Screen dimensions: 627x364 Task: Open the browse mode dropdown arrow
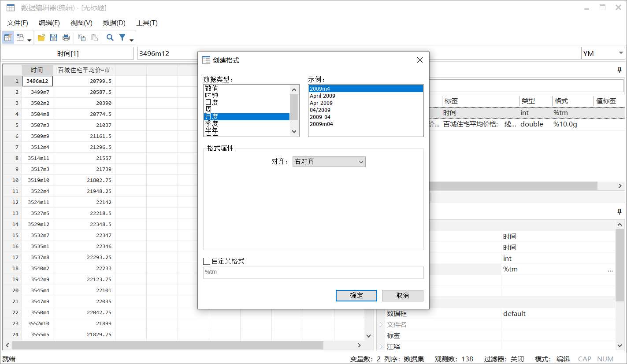tap(30, 40)
